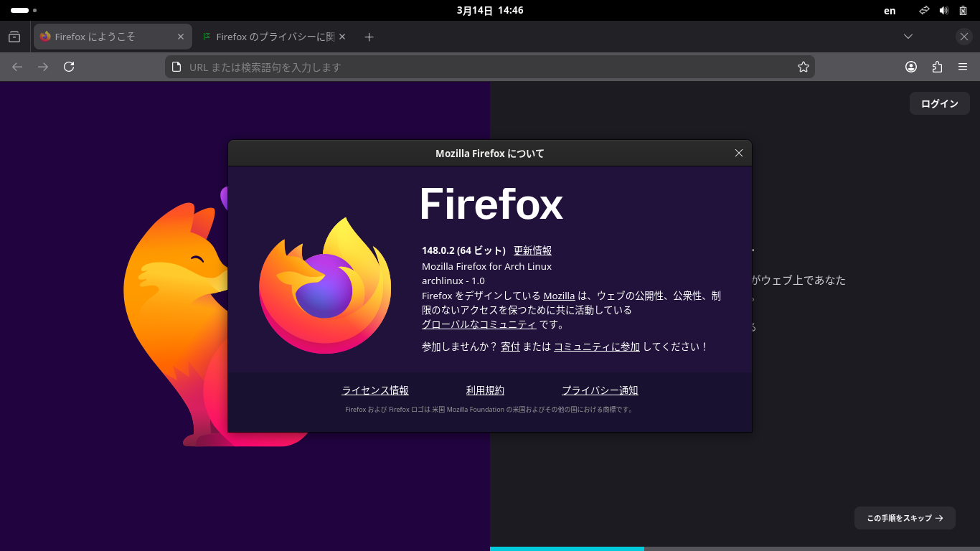The image size is (980, 551).
Task: Switch to the 'Firefox にようこそ' tab
Action: tap(113, 37)
